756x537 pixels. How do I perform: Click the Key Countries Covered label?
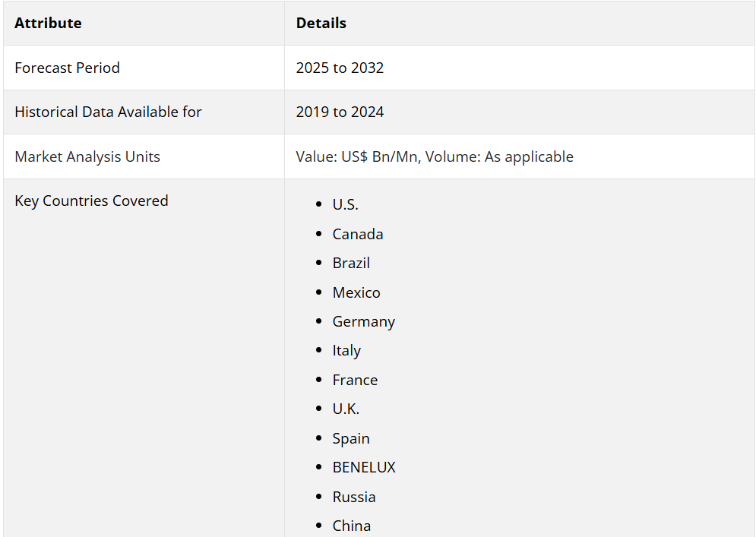pos(92,201)
